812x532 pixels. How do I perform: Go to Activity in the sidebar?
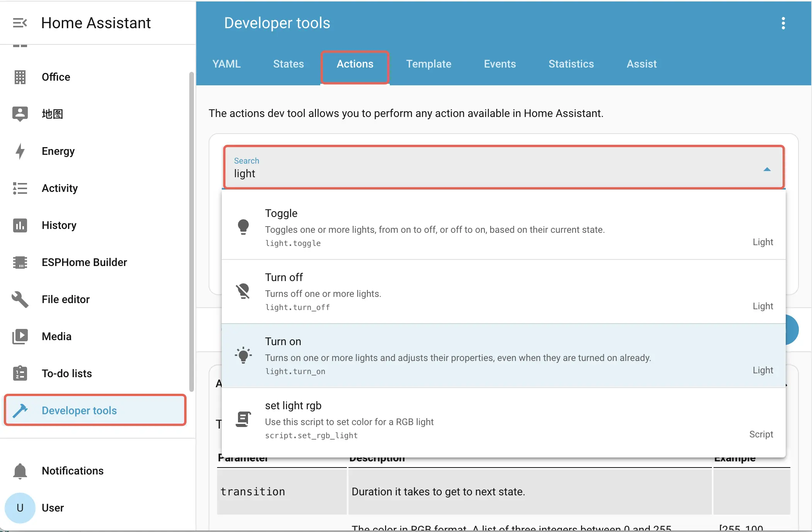pos(59,188)
